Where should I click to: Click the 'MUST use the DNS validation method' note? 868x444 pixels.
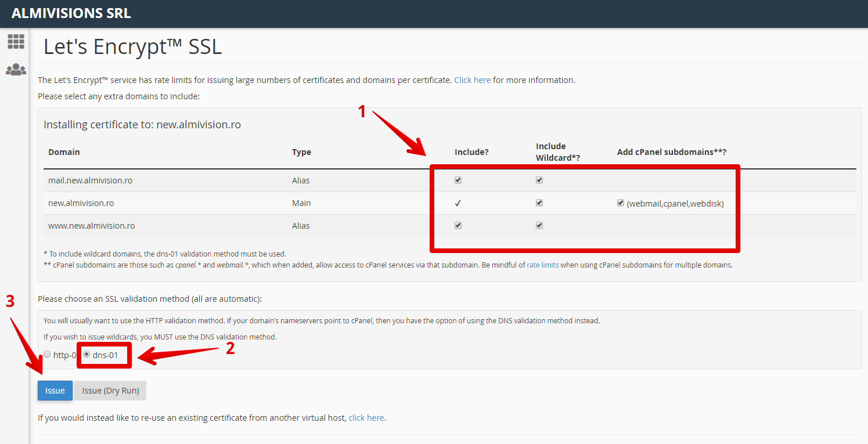(x=160, y=337)
